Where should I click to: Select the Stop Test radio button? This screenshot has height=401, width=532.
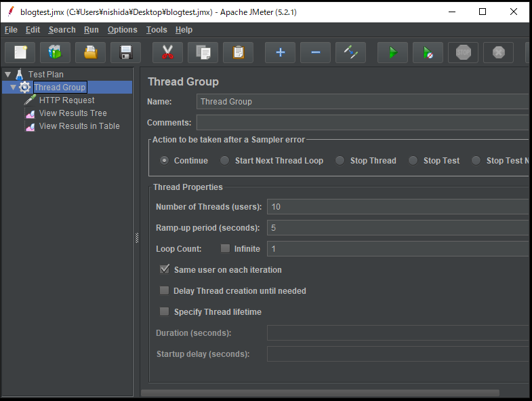pos(413,160)
